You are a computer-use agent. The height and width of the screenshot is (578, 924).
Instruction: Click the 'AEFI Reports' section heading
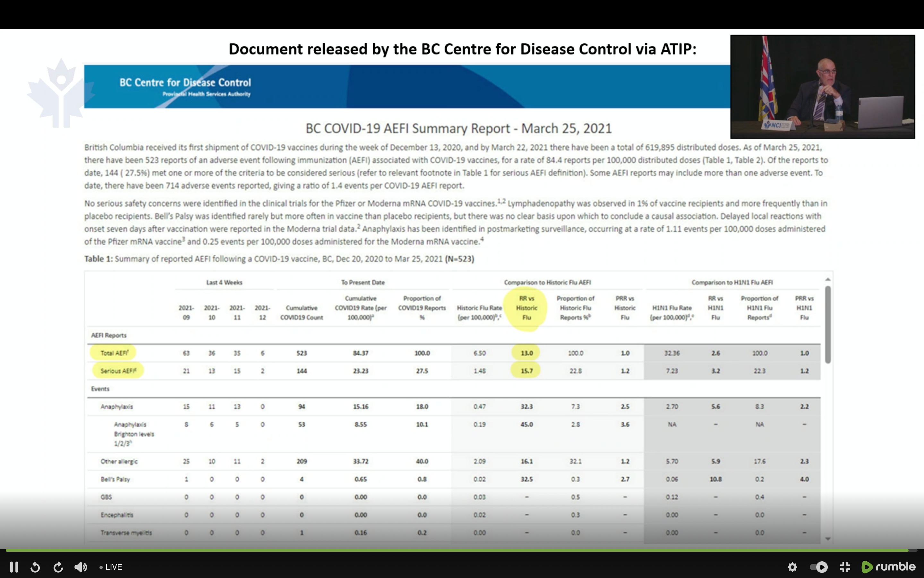tap(109, 335)
